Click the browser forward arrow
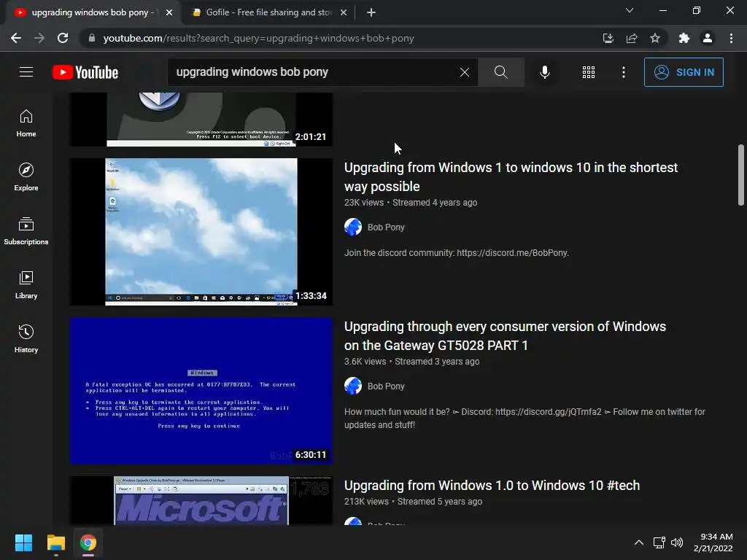747x560 pixels. click(x=39, y=38)
